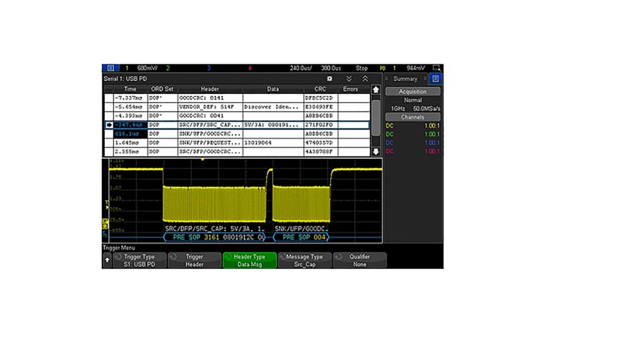Click the display grid icon in the top-left corner

click(111, 68)
